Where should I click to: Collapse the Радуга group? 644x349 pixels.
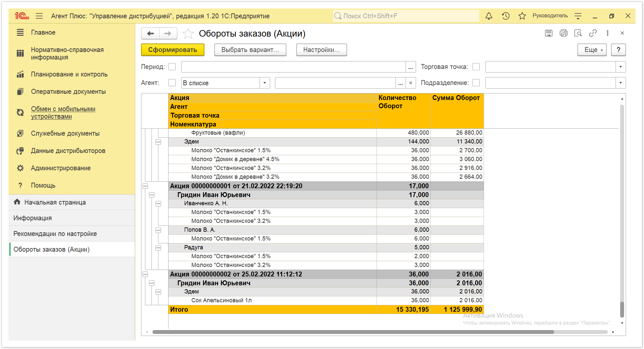[x=158, y=248]
